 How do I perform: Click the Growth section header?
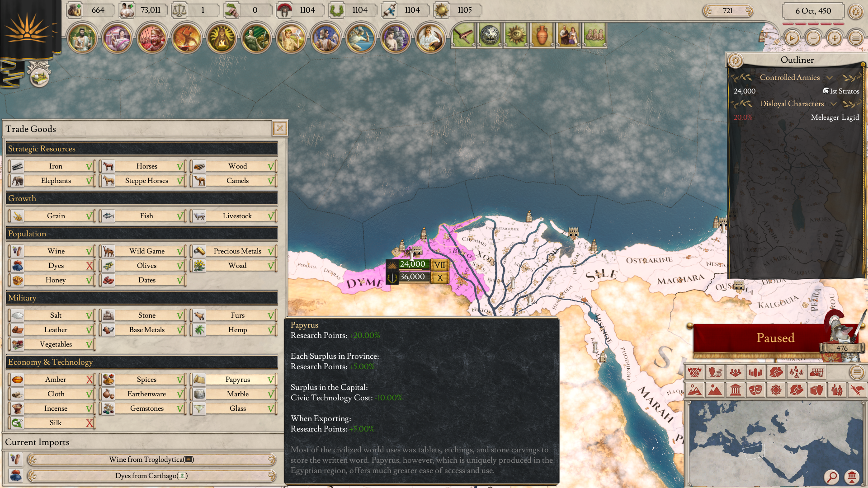[x=142, y=198]
